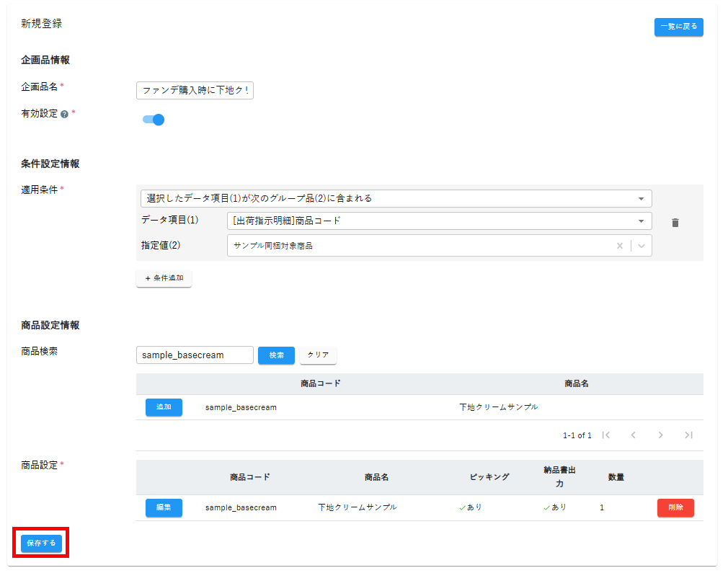The width and height of the screenshot is (728, 573).
Task: Click the trash icon to delete condition
Action: (675, 223)
